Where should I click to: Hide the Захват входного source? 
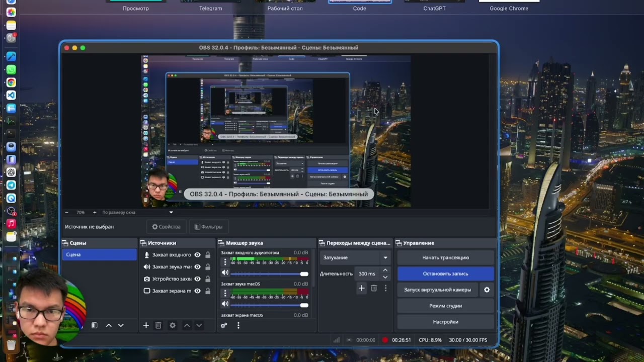198,255
